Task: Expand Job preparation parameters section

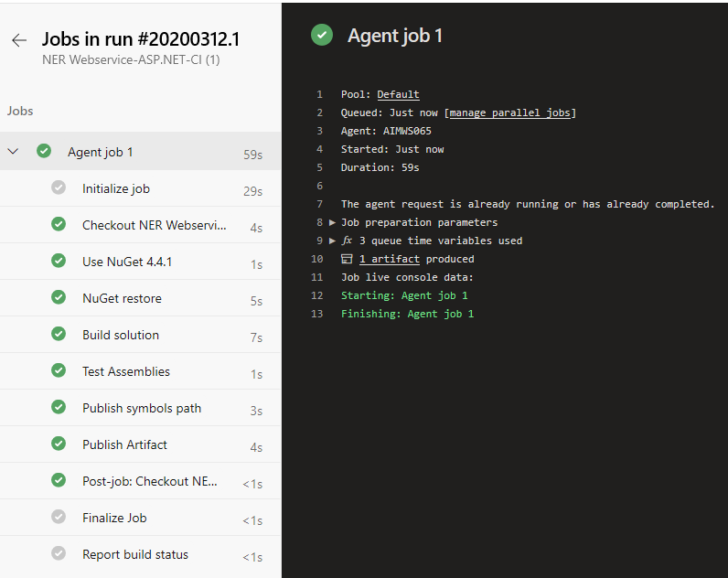Action: [333, 222]
